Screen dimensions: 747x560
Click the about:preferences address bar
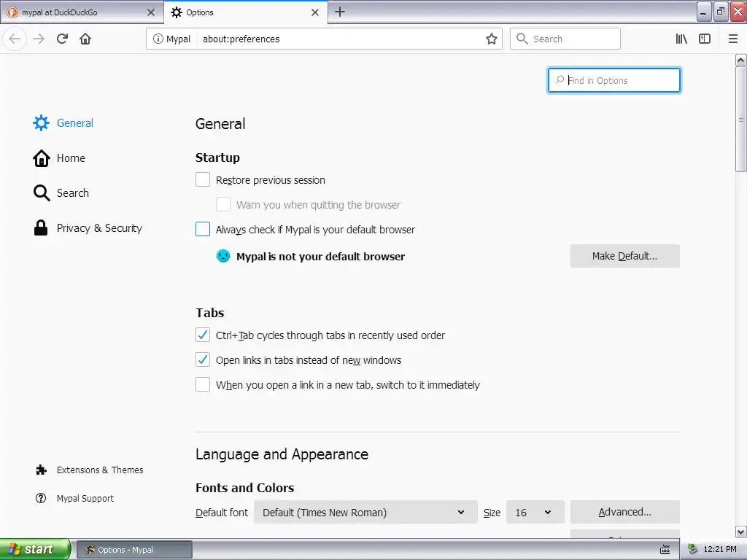coord(324,39)
